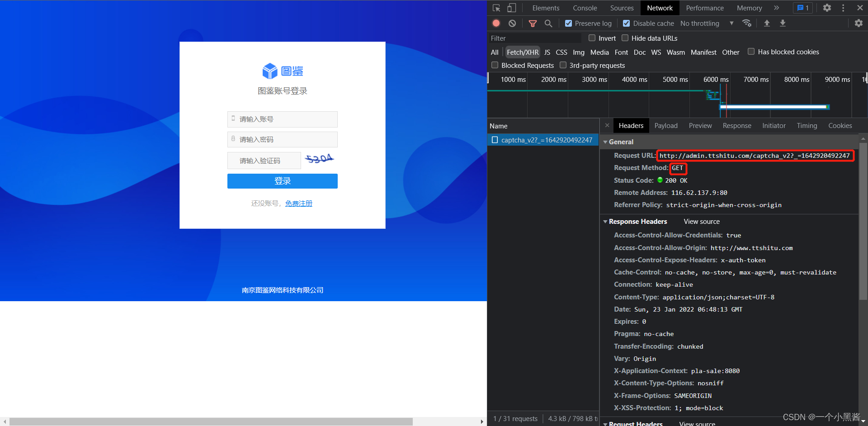This screenshot has height=426, width=868.
Task: Click the Name column header
Action: click(543, 126)
